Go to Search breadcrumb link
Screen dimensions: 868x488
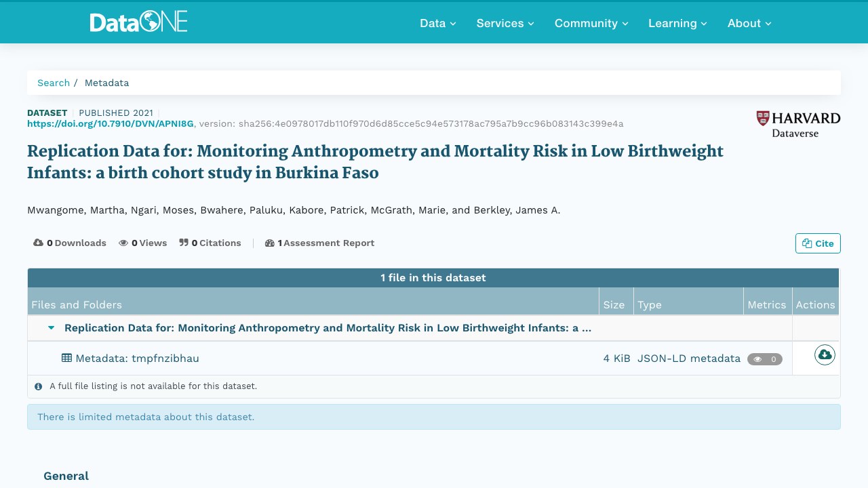(x=54, y=83)
